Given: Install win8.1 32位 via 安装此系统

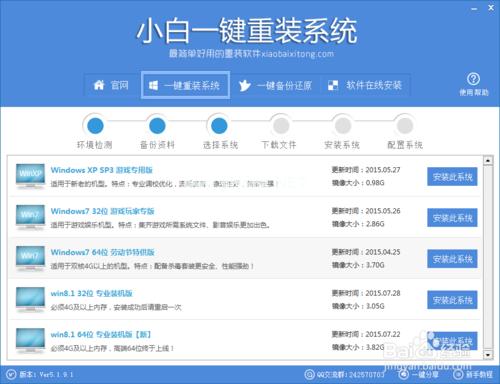Looking at the screenshot, I should point(452,300).
